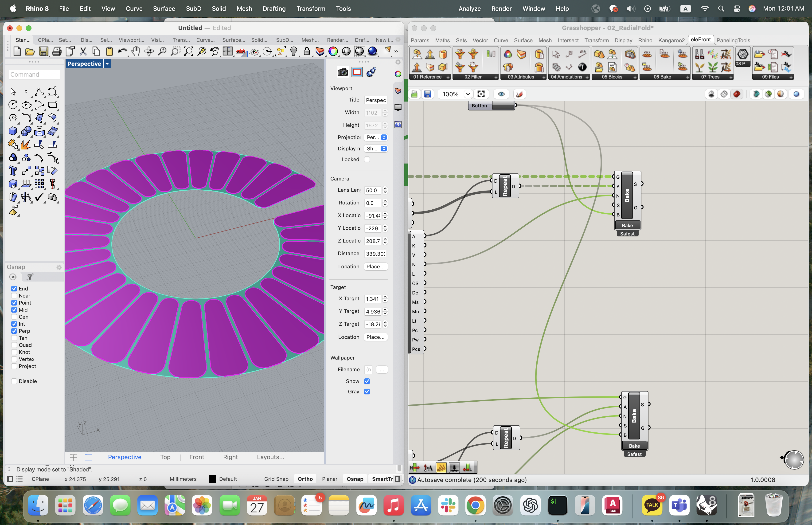812x525 pixels.
Task: Click the Grasshopper save file icon
Action: pos(427,94)
